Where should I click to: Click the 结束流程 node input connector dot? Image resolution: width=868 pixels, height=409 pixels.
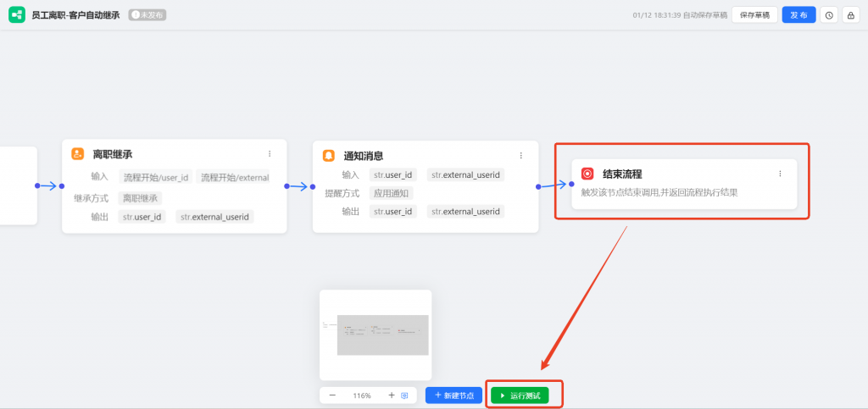click(572, 184)
